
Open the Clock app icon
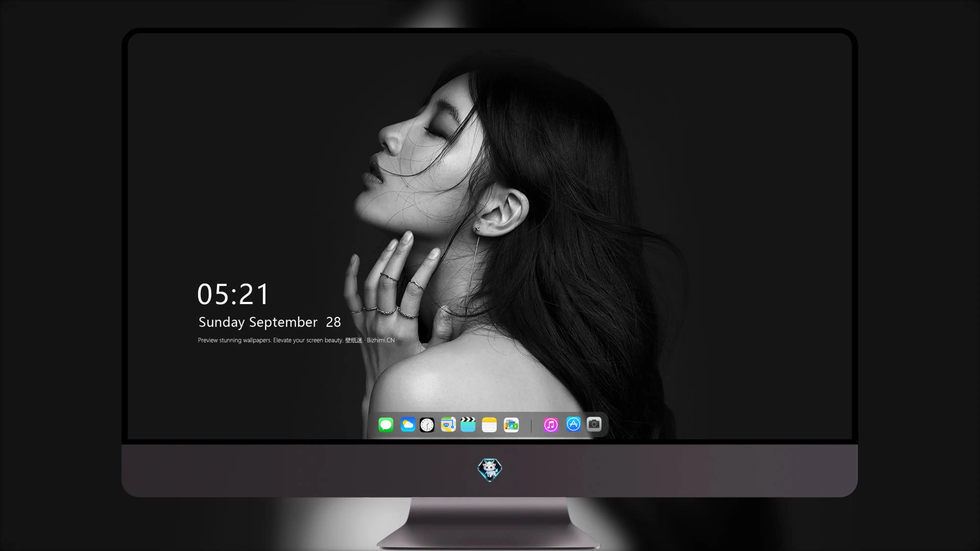(427, 424)
